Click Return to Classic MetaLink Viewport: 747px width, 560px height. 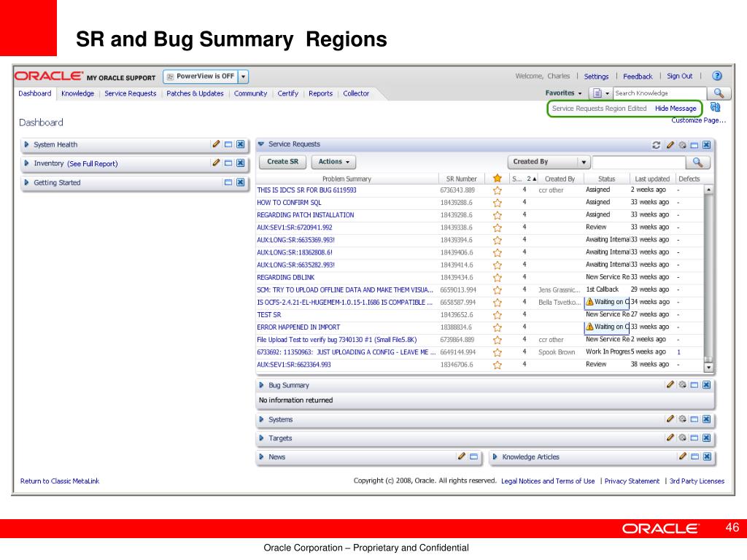60,481
